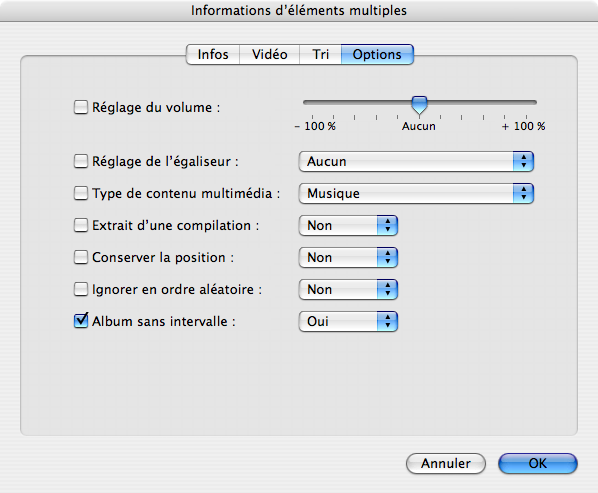The height and width of the screenshot is (493, 598).
Task: Tick Type de contenu multimédia checkbox
Action: (81, 193)
